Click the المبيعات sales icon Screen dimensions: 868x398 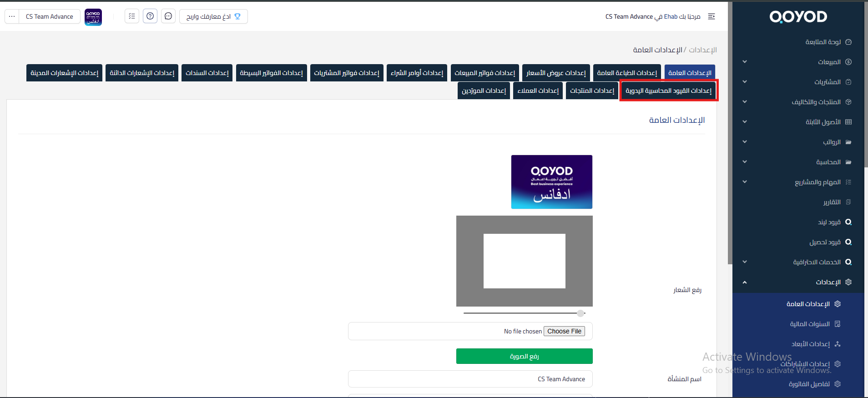[848, 62]
